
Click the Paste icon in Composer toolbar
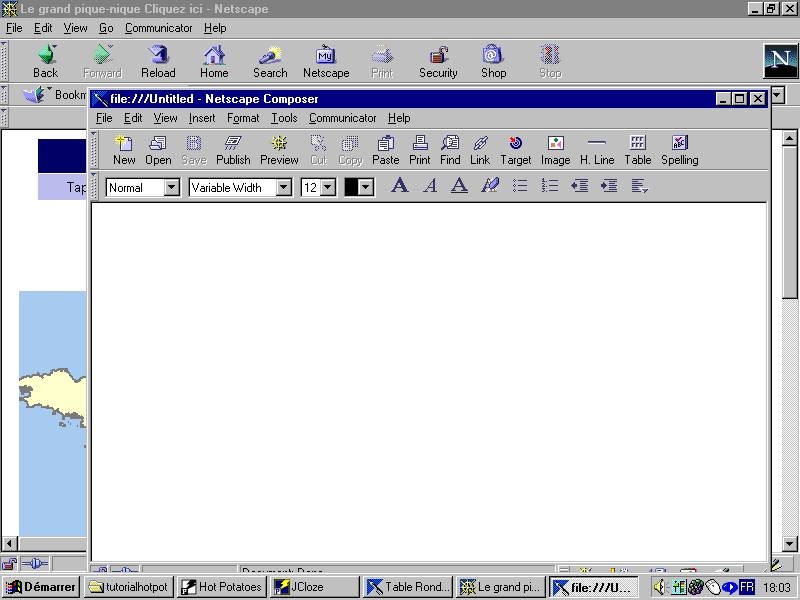point(386,151)
